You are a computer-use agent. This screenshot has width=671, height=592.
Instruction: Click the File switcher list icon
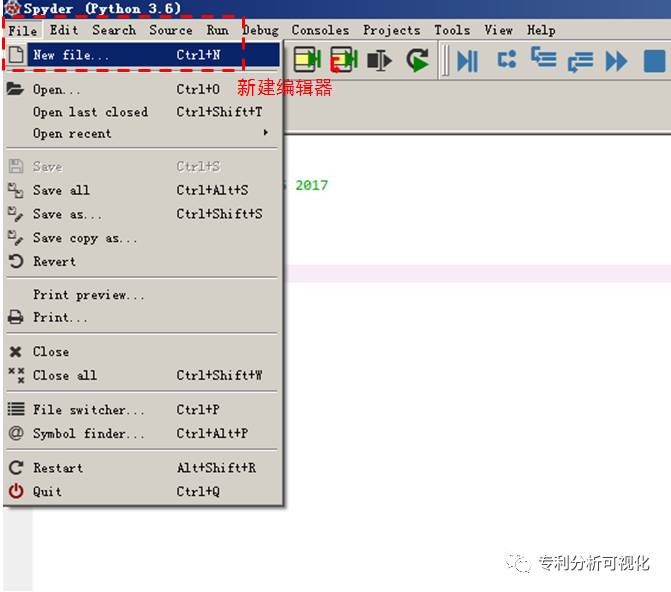tap(16, 409)
